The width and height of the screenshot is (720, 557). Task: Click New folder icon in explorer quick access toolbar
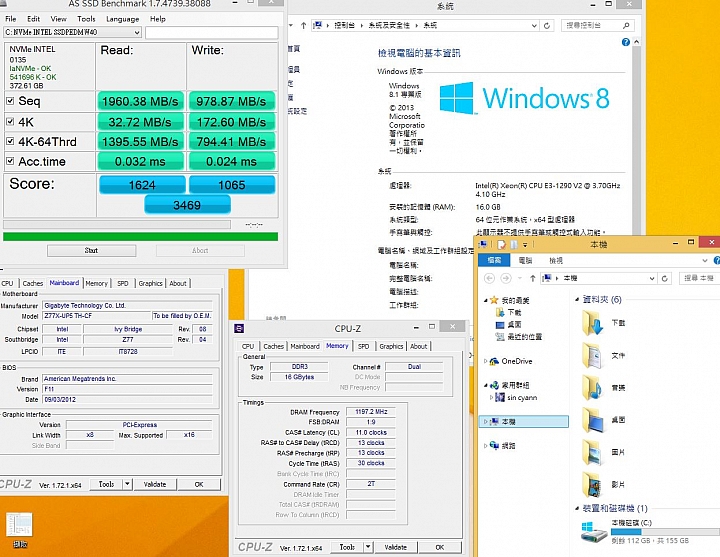pyautogui.click(x=514, y=245)
